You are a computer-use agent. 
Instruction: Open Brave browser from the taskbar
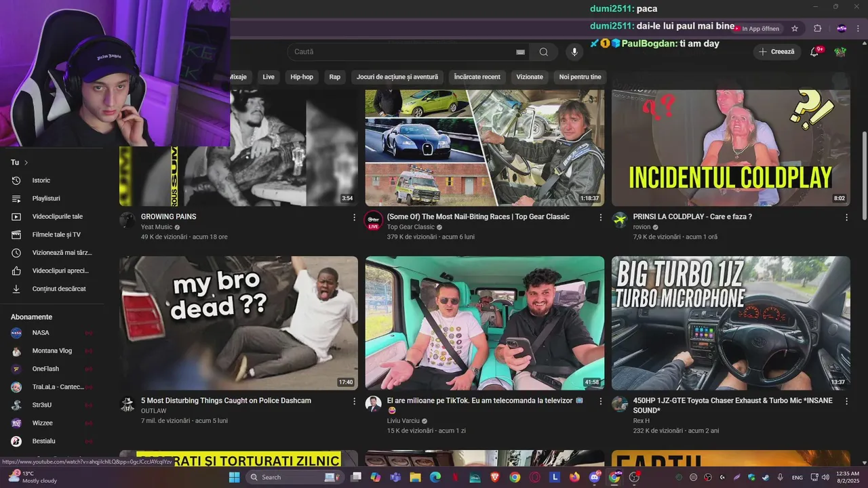[495, 477]
